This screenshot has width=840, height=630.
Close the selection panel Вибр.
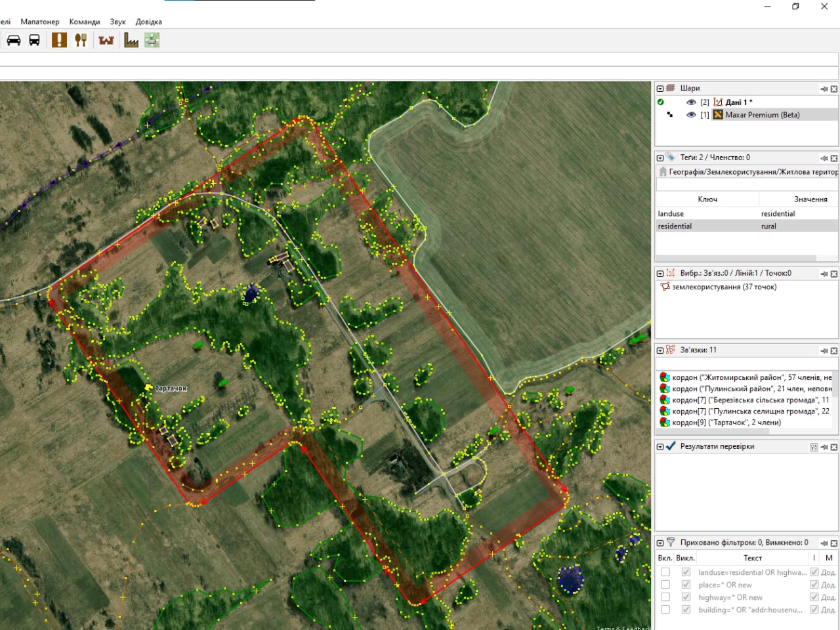coord(834,274)
